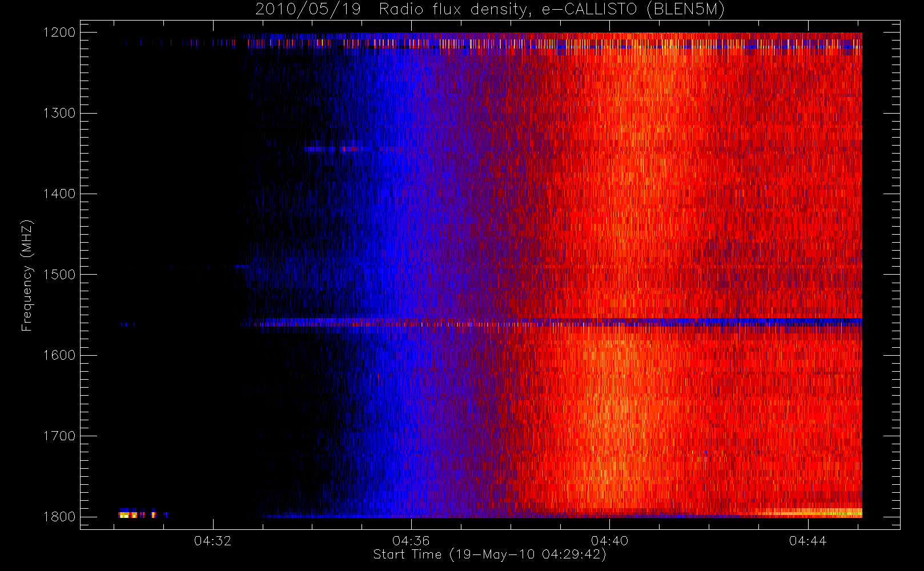Click the 1300 frequency tick label
This screenshot has height=571, width=924.
[x=59, y=113]
